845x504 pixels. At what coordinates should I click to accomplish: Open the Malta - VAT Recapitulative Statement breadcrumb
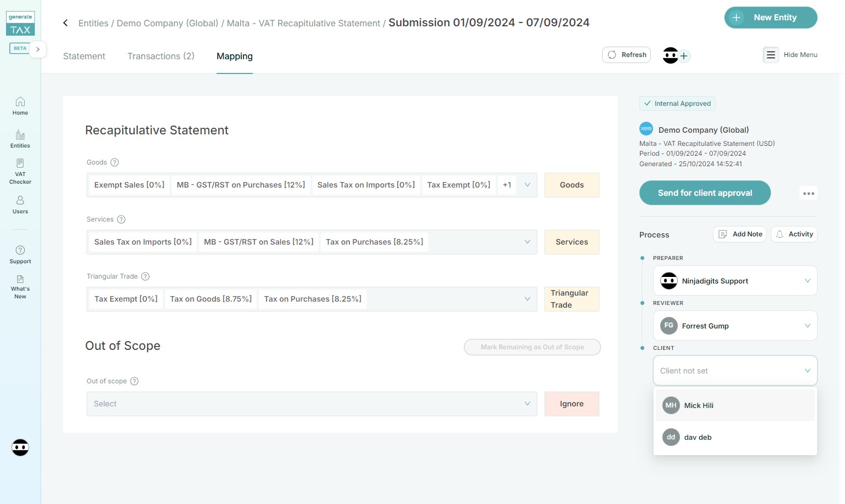[x=303, y=23]
